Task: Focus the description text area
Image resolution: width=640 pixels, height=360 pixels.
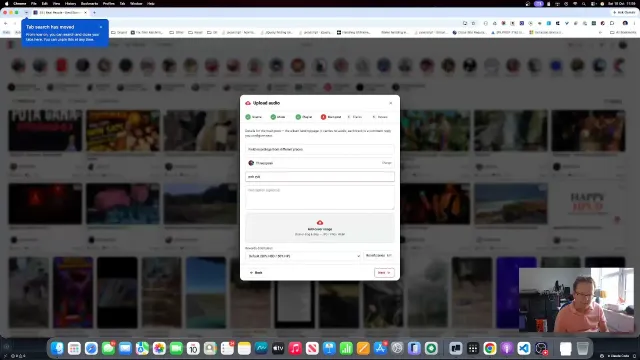Action: (x=320, y=198)
